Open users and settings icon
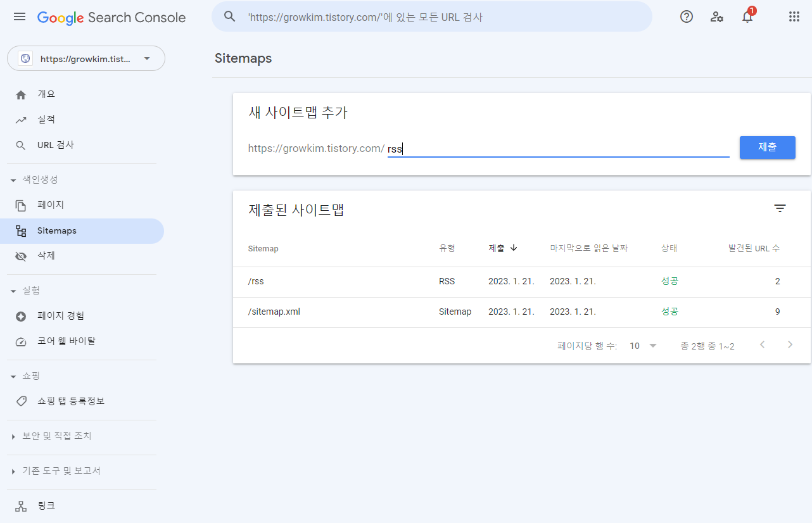Screen dimensions: 812x523 point(717,17)
